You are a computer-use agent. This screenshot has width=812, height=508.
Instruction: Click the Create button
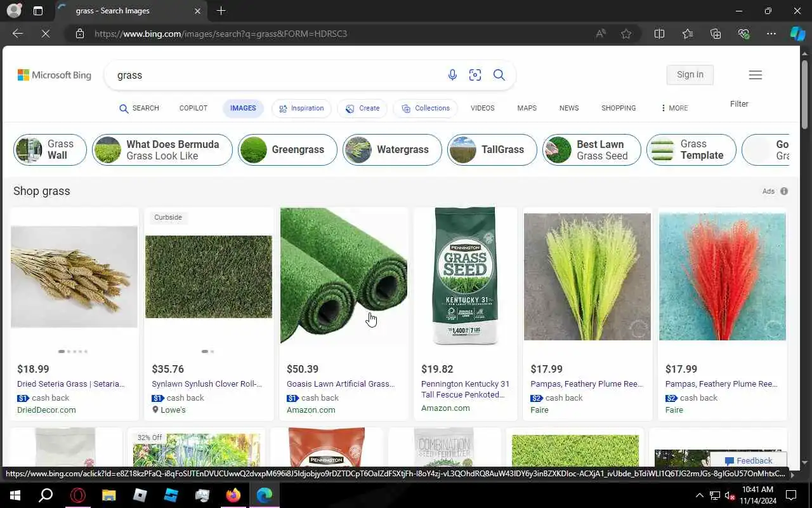coord(363,108)
